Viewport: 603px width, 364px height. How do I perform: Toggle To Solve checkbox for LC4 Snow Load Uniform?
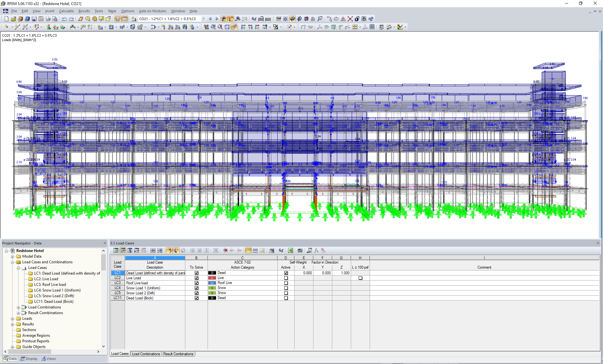196,288
